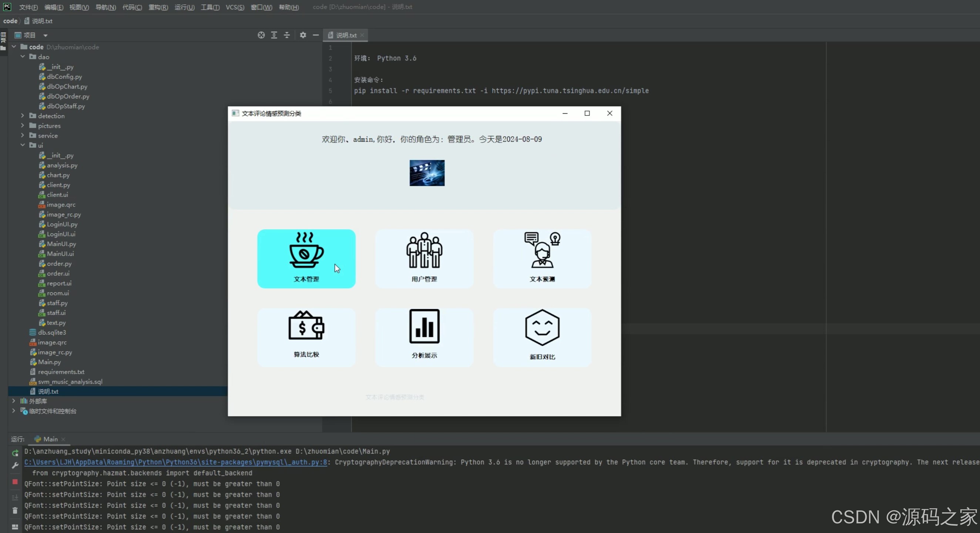Click the pymysql _auth.py:8 link
The height and width of the screenshot is (533, 980).
point(175,462)
